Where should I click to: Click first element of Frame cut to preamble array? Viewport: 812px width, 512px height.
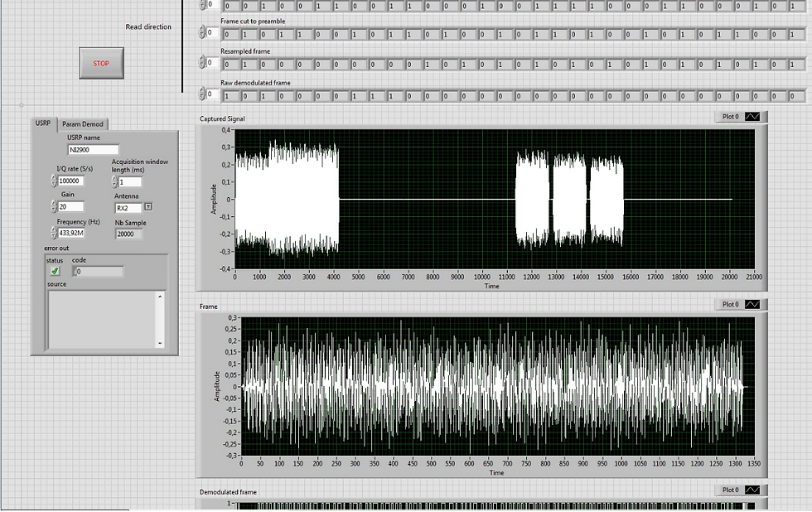pyautogui.click(x=231, y=35)
